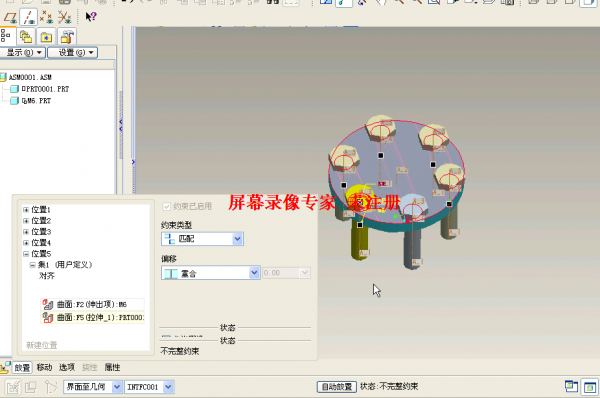Click the reference icon for 曲面:F2
This screenshot has width=600, height=398.
[x=48, y=304]
